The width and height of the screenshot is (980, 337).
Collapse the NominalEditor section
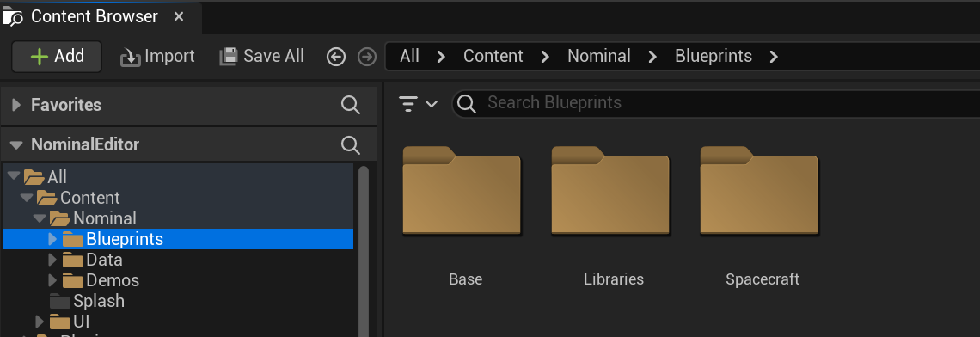coord(16,145)
